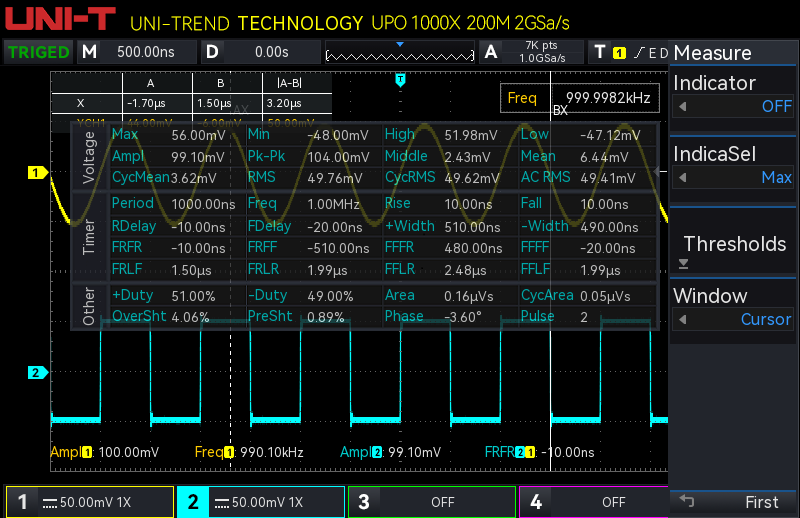Image resolution: width=800 pixels, height=518 pixels.
Task: Click the back arrow next to First
Action: (x=687, y=501)
